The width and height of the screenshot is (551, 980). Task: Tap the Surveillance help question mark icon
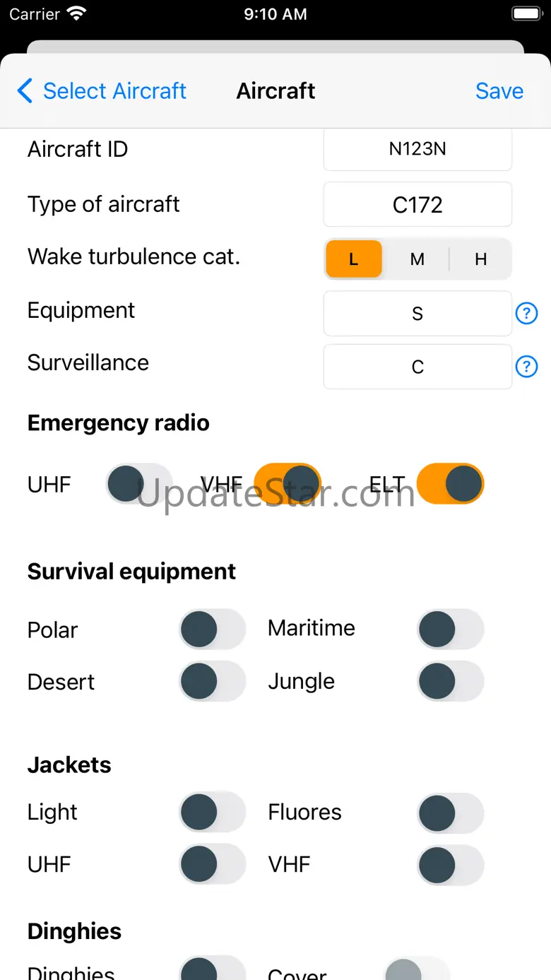(526, 366)
